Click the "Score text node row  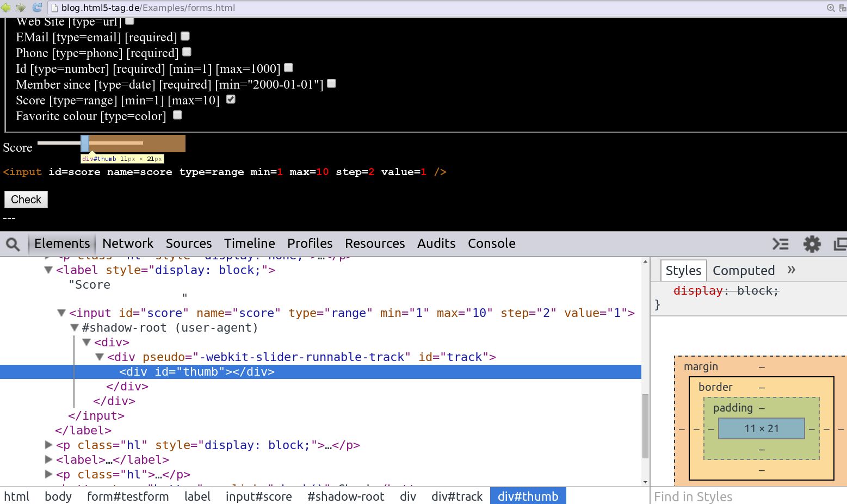[90, 285]
